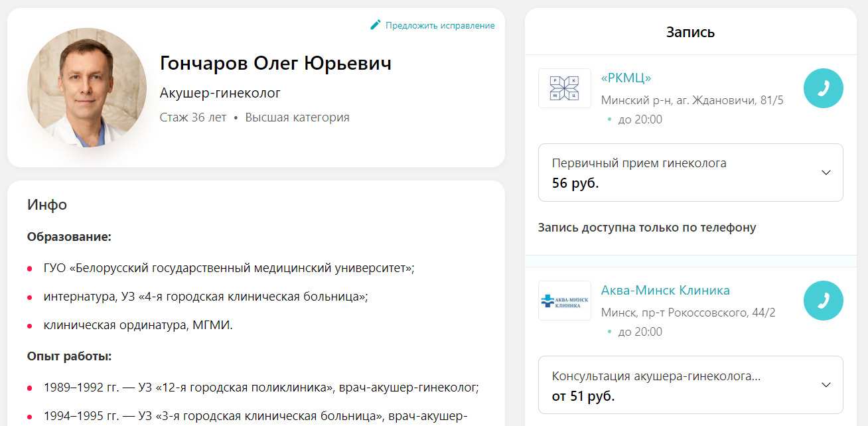Click the green status dot at РКМЦ hours
The width and height of the screenshot is (868, 426).
coord(609,120)
